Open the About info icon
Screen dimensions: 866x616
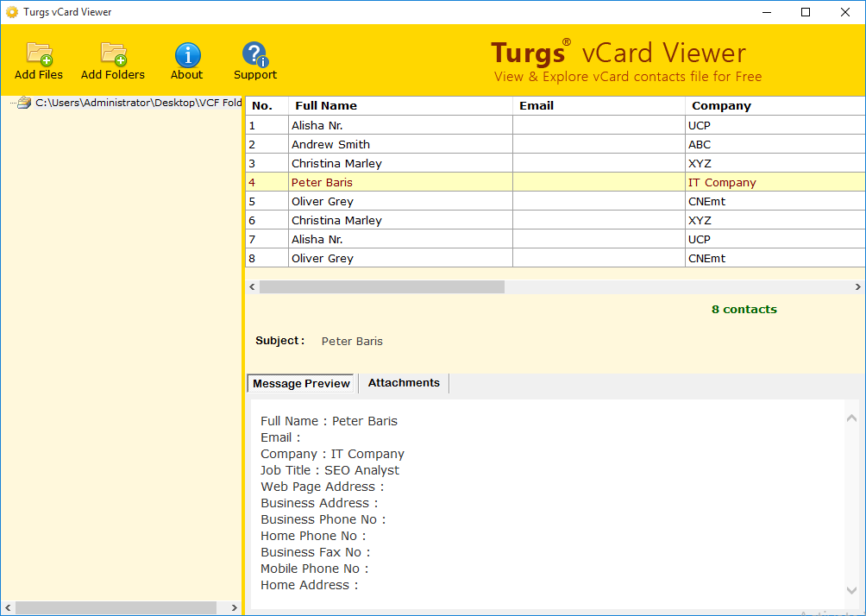click(187, 54)
